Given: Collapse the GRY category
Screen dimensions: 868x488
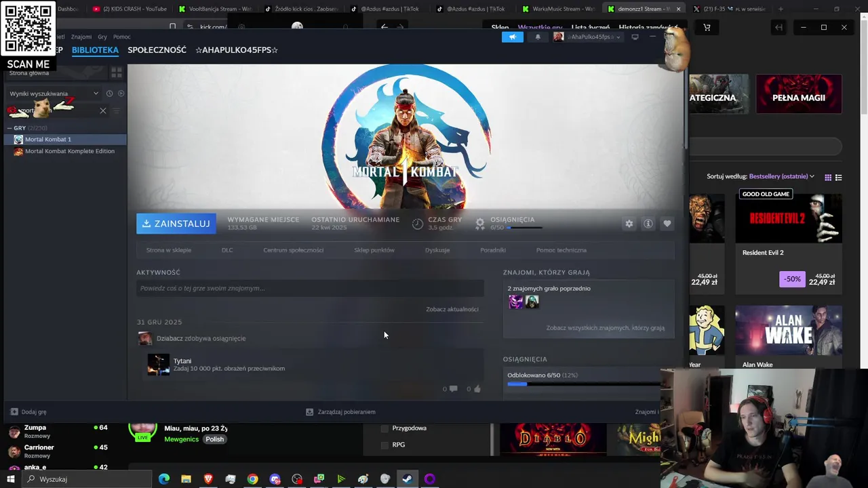Looking at the screenshot, I should (x=9, y=128).
